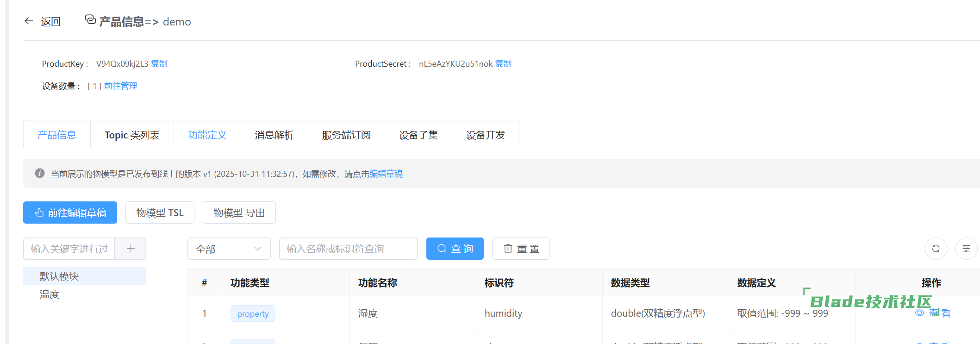
Task: Click the 重置 reset button
Action: coord(521,249)
